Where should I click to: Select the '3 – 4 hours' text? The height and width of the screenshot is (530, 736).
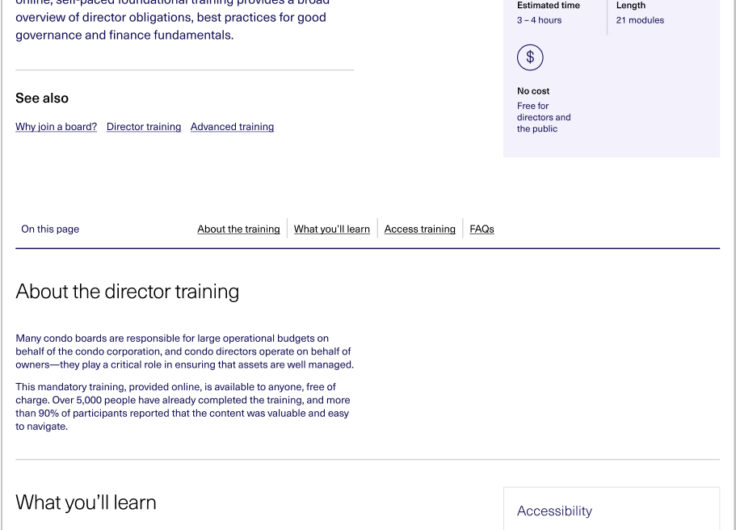tap(539, 20)
